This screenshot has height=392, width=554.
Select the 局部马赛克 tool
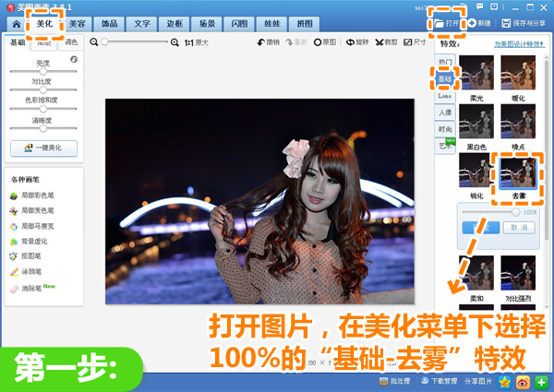[32, 227]
